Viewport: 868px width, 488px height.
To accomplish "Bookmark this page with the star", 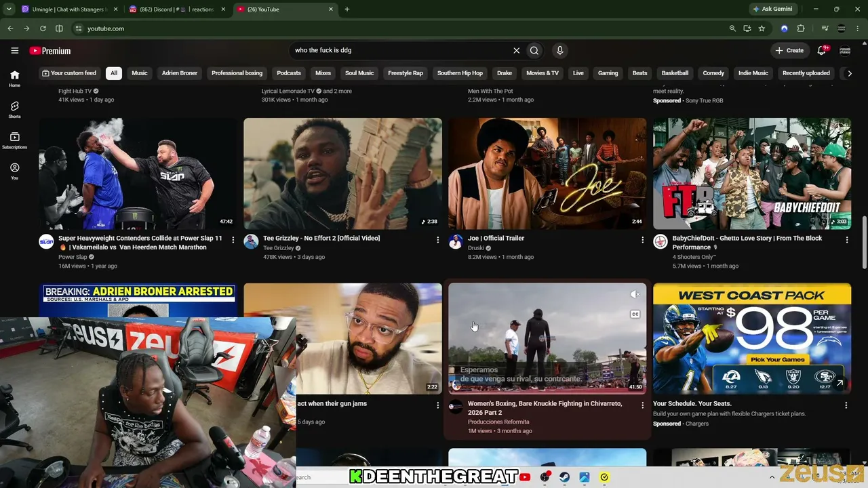I will point(762,28).
